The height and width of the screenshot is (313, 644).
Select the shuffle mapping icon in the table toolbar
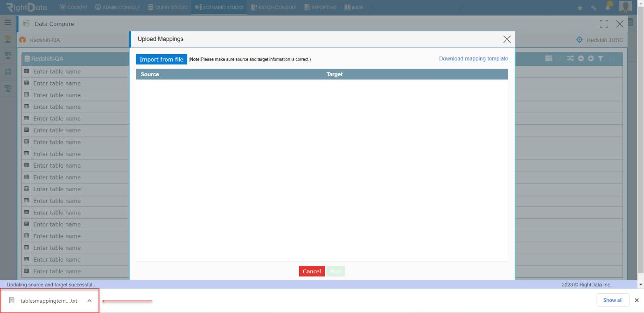click(570, 58)
